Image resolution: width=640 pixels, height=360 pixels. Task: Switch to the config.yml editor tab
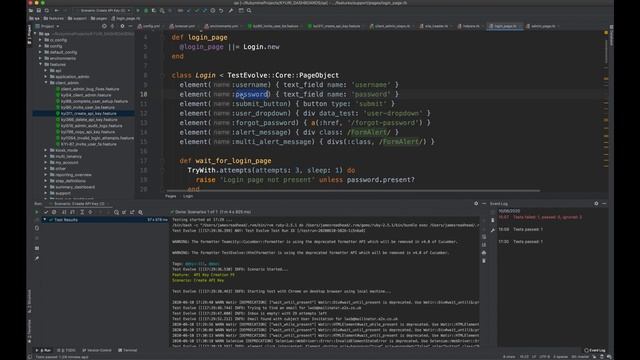(x=150, y=26)
